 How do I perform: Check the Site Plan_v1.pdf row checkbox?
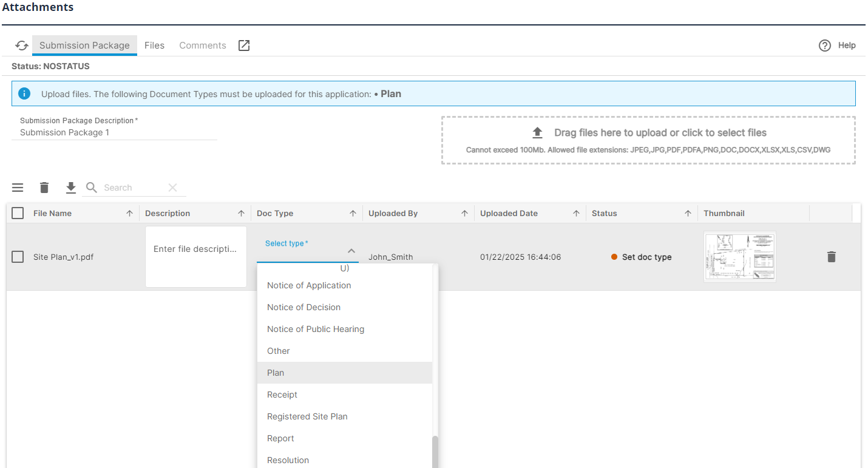point(18,257)
